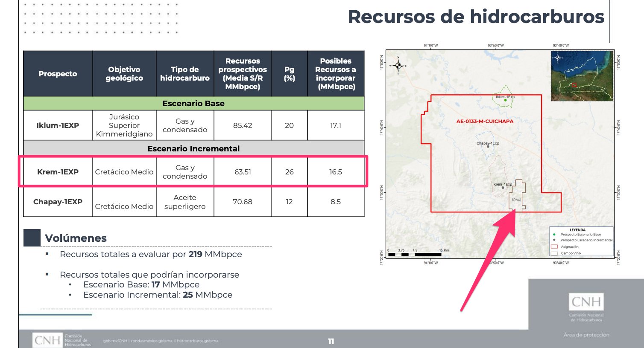This screenshot has width=644, height=348.
Task: Click the Vinik field label on map
Action: [516, 200]
